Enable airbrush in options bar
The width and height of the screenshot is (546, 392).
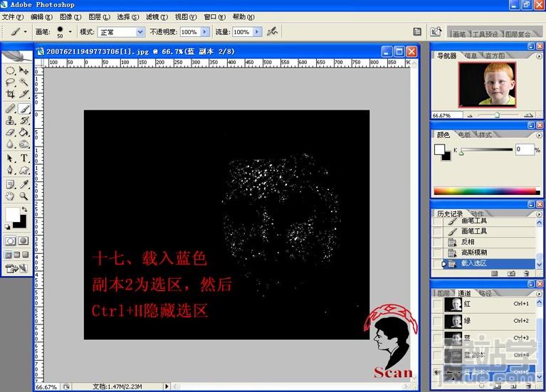[272, 32]
